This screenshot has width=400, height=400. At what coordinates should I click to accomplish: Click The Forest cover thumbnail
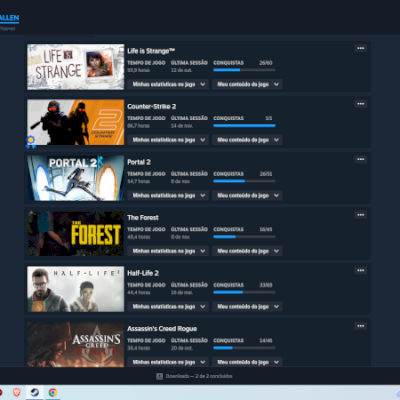click(x=76, y=233)
